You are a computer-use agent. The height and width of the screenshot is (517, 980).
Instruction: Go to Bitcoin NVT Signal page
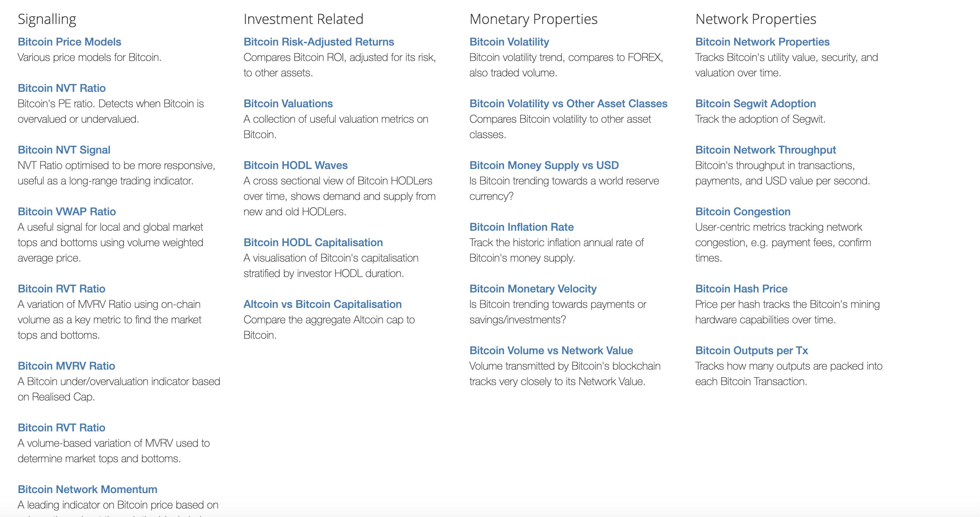click(64, 150)
